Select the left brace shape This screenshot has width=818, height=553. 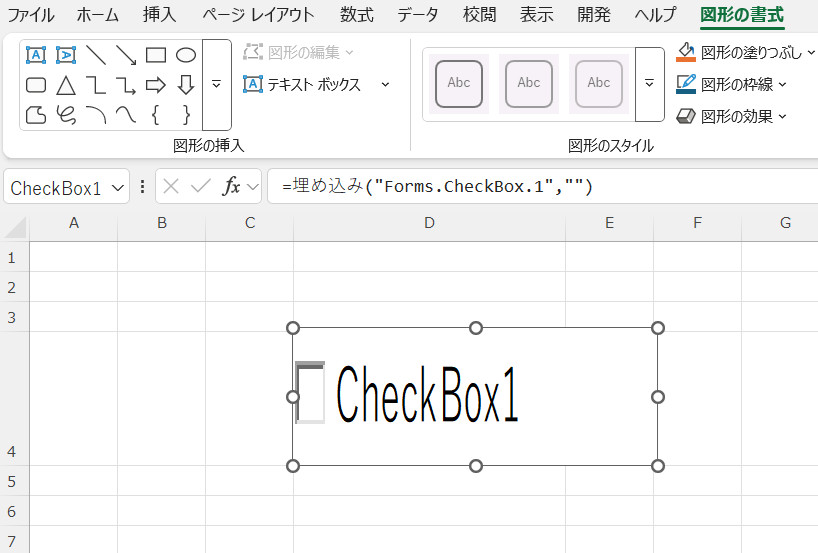pos(155,115)
